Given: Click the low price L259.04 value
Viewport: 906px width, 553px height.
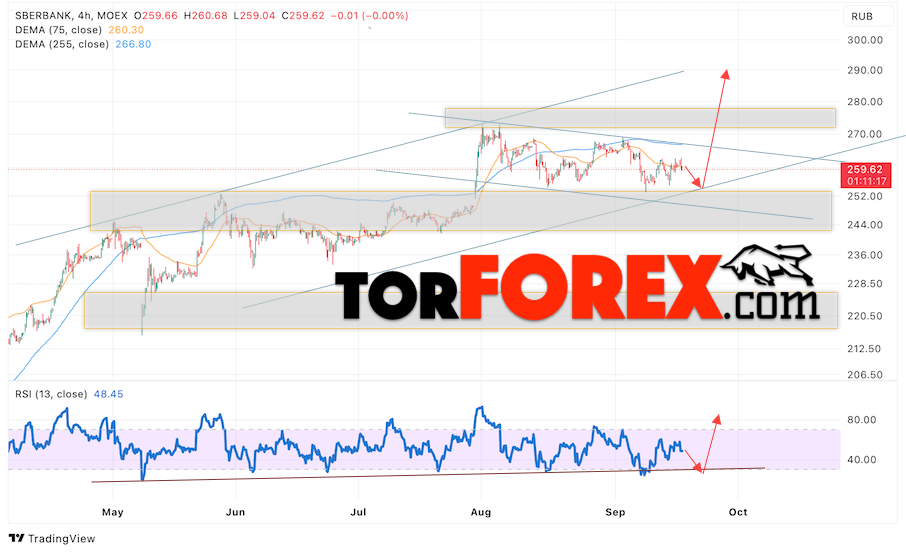Looking at the screenshot, I should coord(254,16).
